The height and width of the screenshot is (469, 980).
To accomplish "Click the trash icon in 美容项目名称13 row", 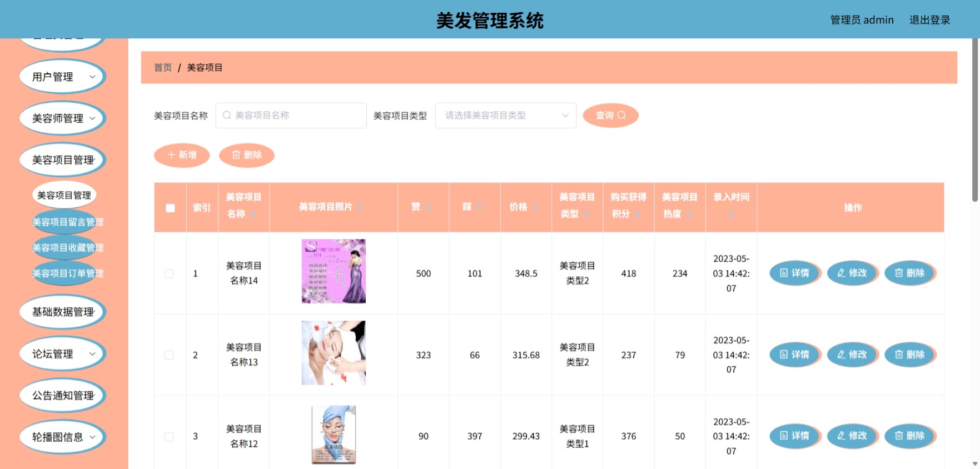I will click(x=899, y=355).
